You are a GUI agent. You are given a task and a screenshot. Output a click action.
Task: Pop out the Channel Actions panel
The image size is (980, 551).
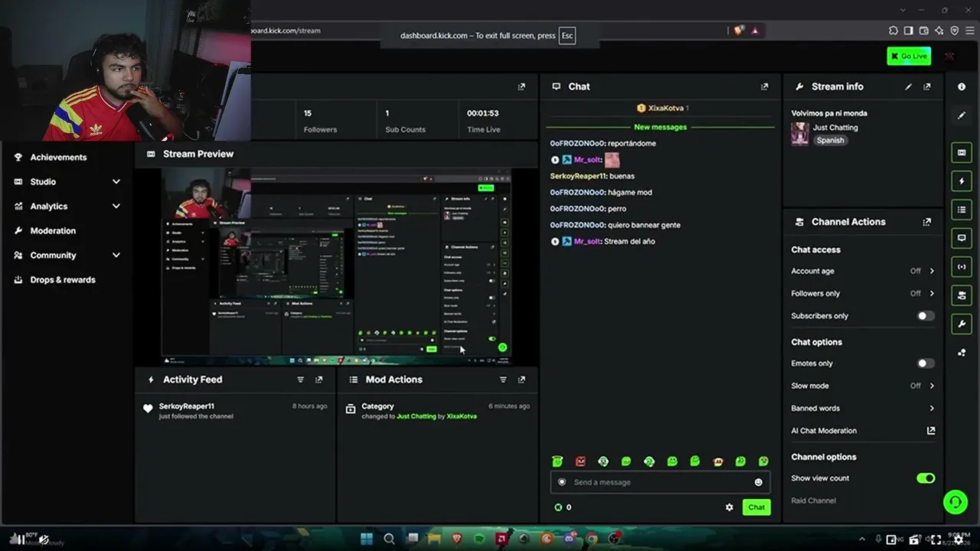pos(927,222)
